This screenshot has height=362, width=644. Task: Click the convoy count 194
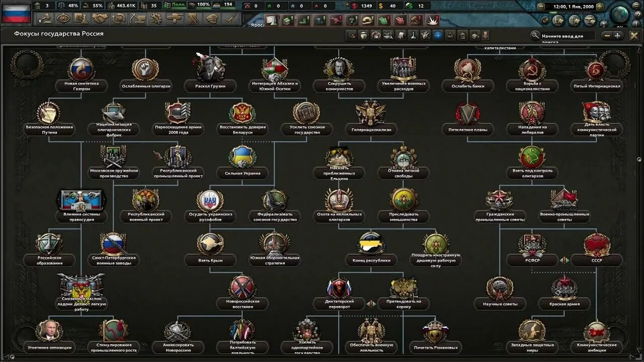pyautogui.click(x=228, y=5)
